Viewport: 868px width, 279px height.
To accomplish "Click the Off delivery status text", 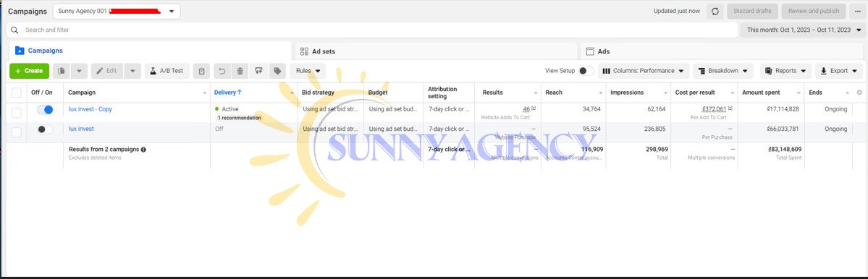I will point(219,129).
